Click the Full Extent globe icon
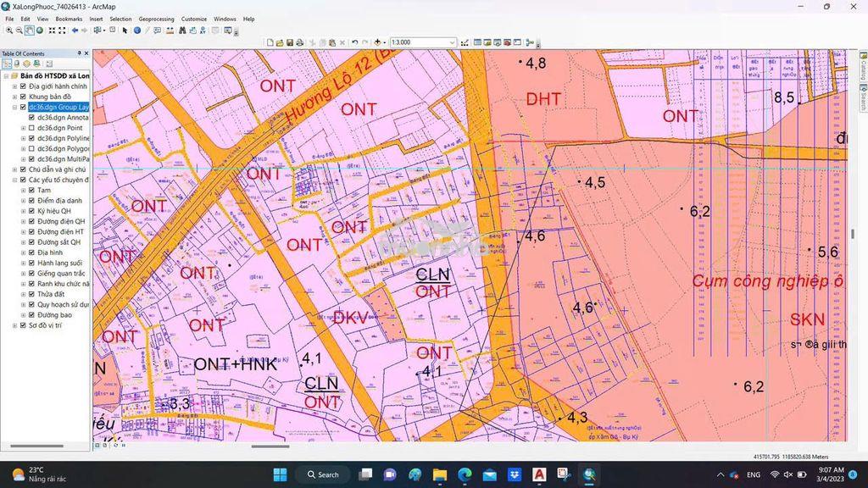 pos(40,30)
